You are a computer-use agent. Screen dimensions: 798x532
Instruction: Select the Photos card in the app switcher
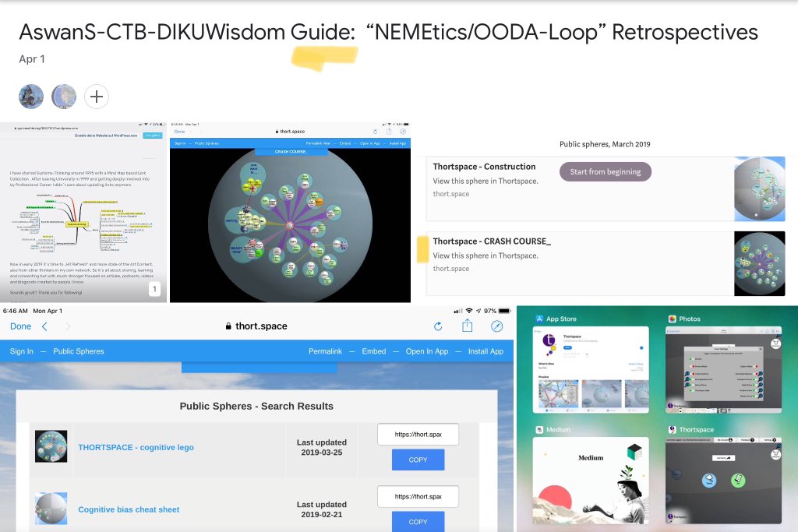[723, 370]
